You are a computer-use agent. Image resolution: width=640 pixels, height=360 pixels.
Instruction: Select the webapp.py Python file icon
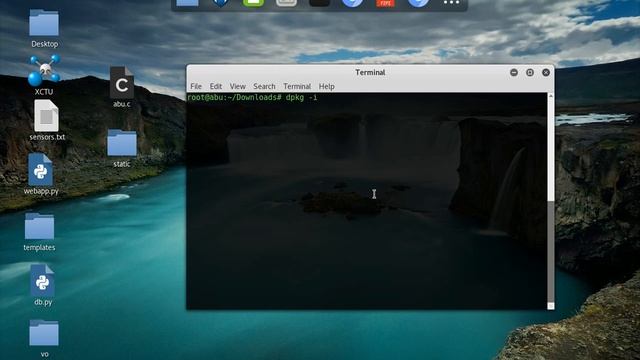click(40, 169)
